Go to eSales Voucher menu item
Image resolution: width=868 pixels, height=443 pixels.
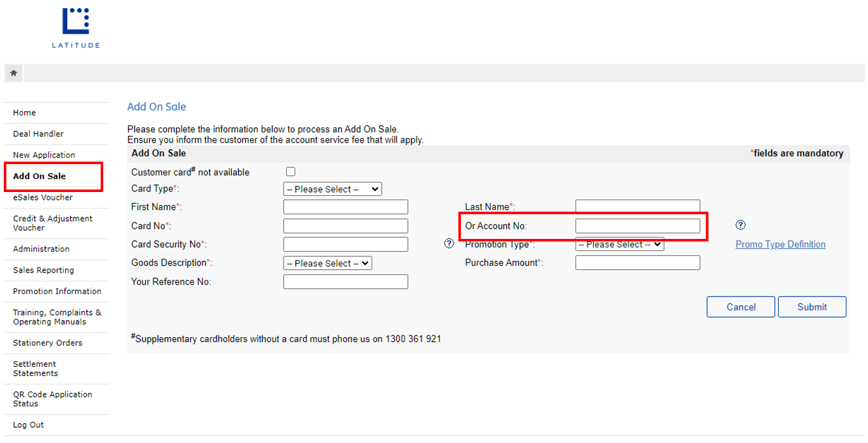(42, 197)
